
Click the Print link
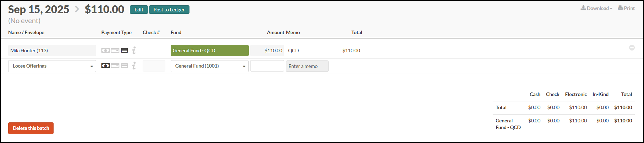(x=626, y=8)
